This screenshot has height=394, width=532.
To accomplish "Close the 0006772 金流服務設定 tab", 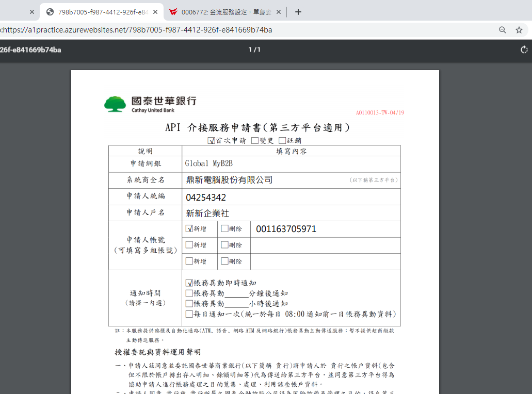I will click(x=279, y=12).
